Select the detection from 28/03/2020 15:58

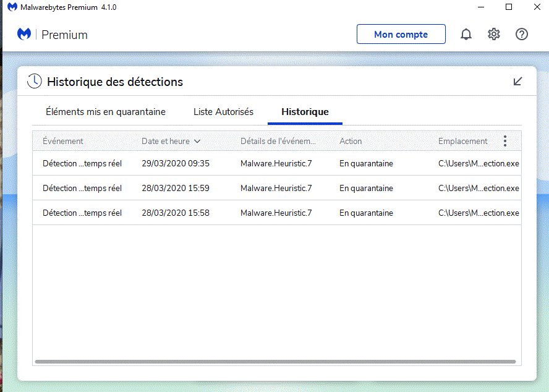click(x=277, y=213)
